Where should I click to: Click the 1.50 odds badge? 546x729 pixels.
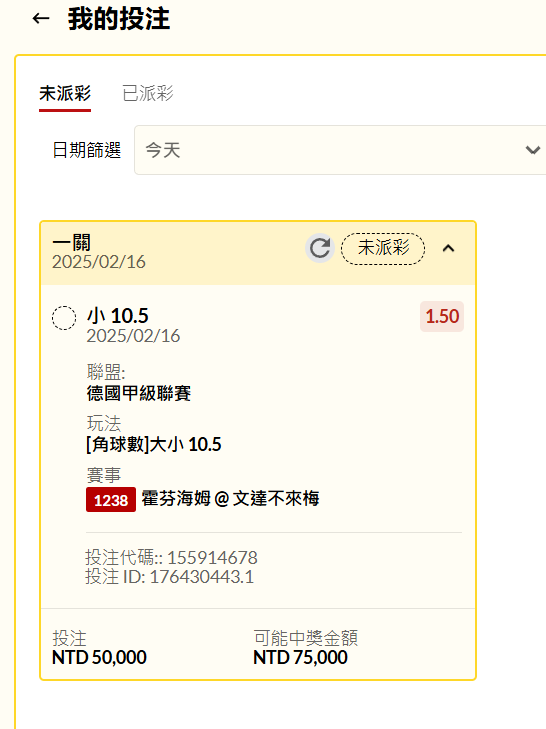[x=442, y=317]
